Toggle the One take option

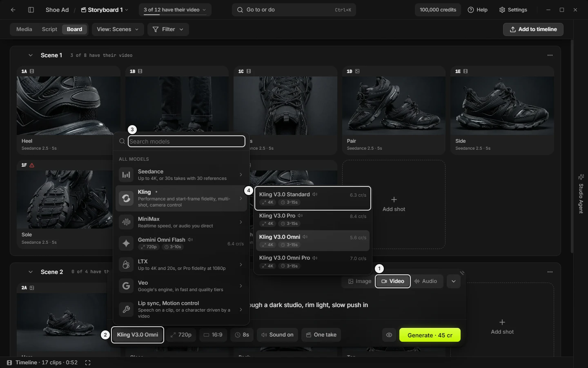point(321,335)
